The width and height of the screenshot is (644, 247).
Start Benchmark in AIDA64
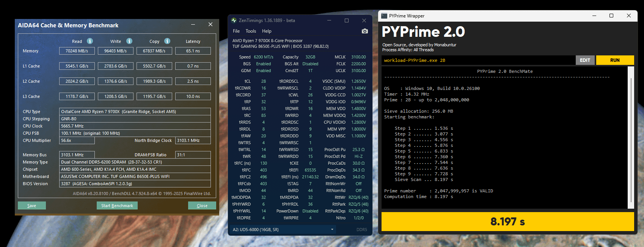click(x=117, y=206)
